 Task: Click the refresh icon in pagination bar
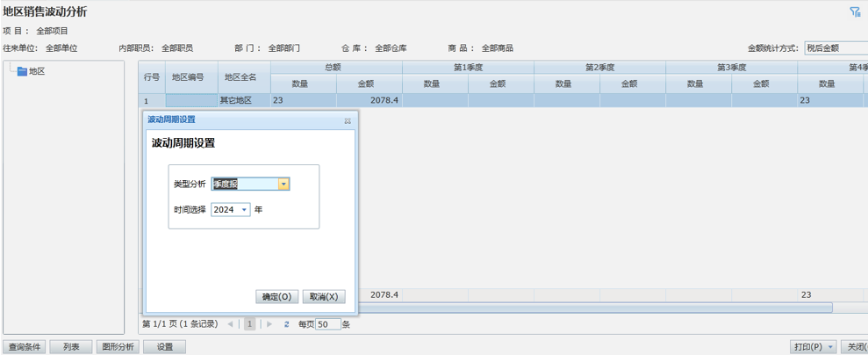pyautogui.click(x=286, y=324)
